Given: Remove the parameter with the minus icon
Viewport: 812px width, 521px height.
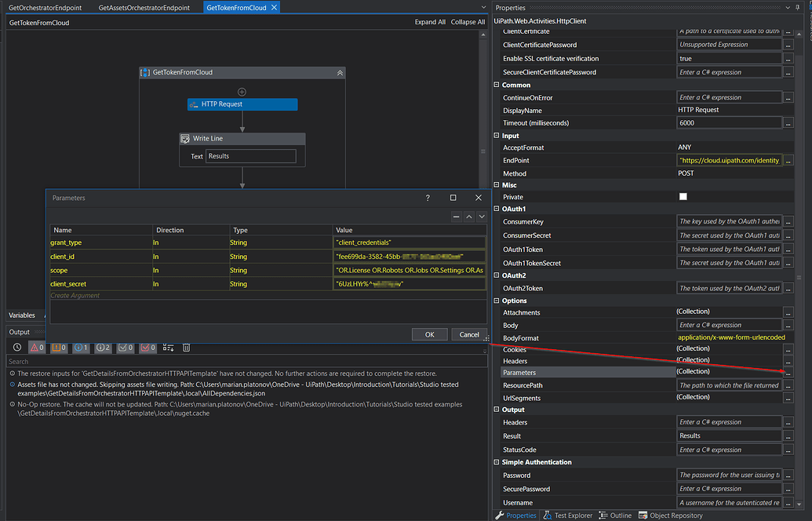Looking at the screenshot, I should [x=457, y=217].
